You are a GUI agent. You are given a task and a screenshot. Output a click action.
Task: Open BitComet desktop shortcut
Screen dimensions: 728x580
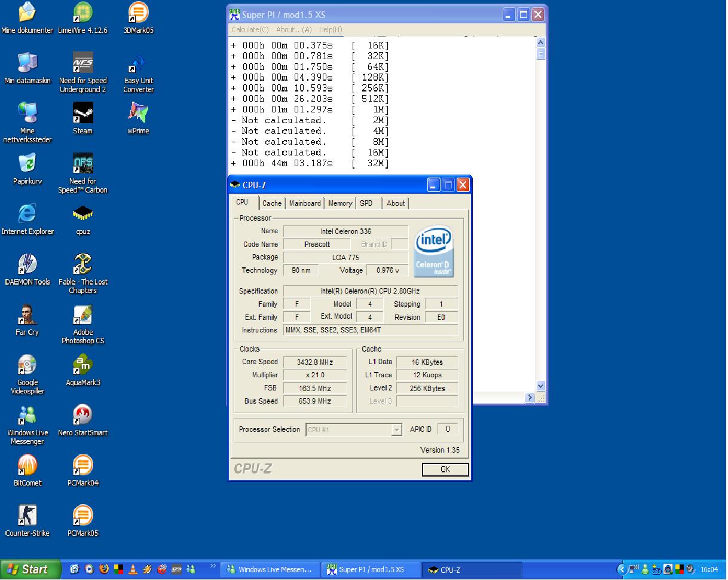coord(27,470)
